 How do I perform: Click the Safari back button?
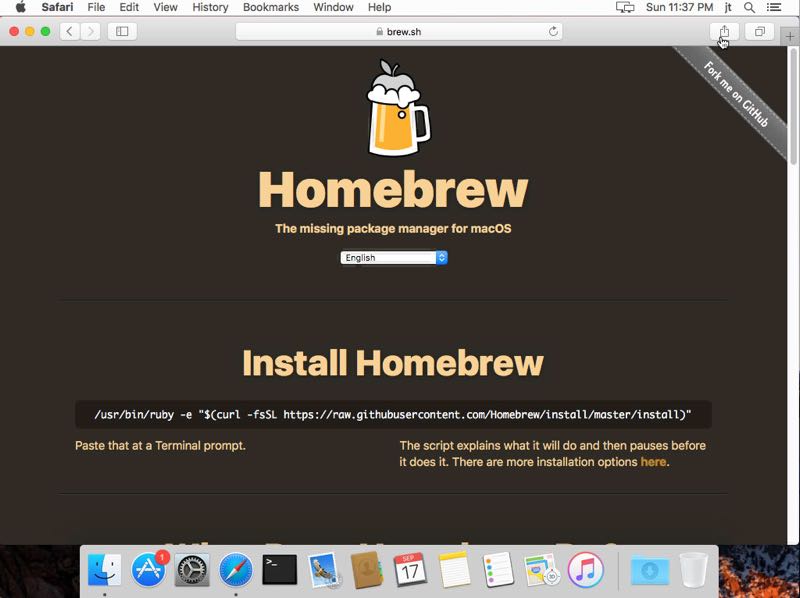coord(69,32)
